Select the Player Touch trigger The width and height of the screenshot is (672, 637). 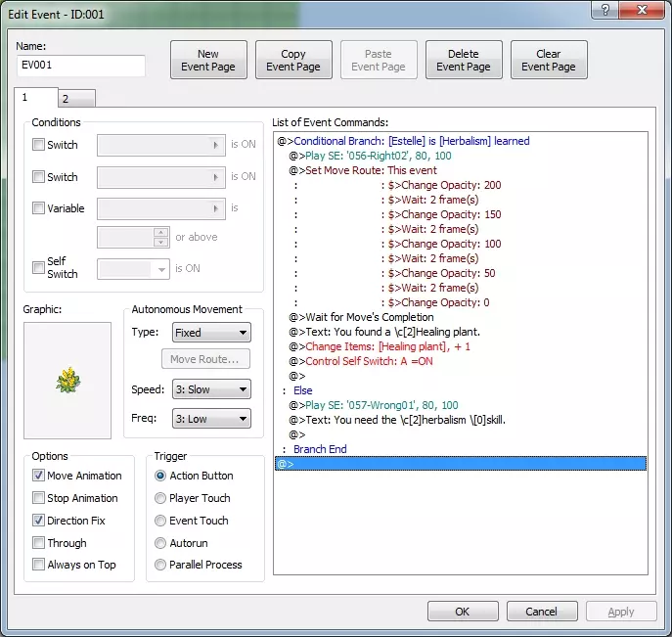(x=160, y=498)
